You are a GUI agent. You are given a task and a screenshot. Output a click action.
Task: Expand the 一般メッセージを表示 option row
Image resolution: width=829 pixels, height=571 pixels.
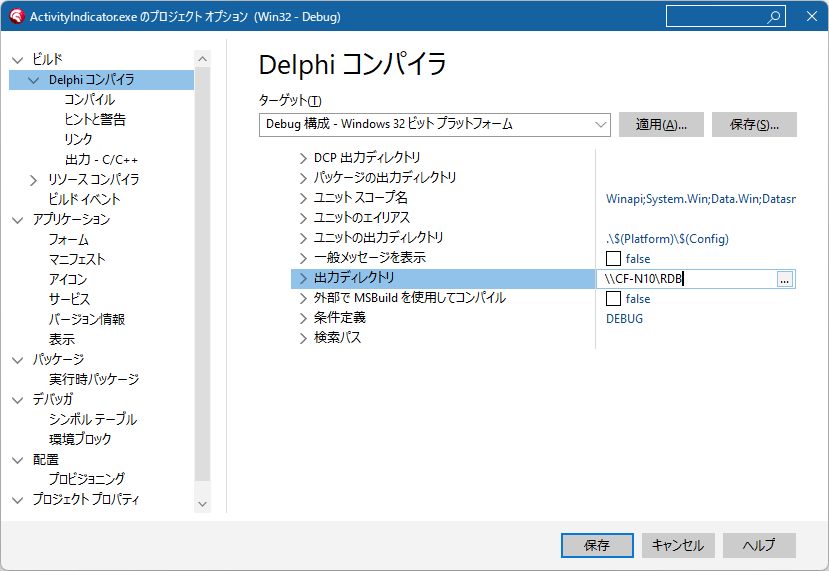[303, 259]
